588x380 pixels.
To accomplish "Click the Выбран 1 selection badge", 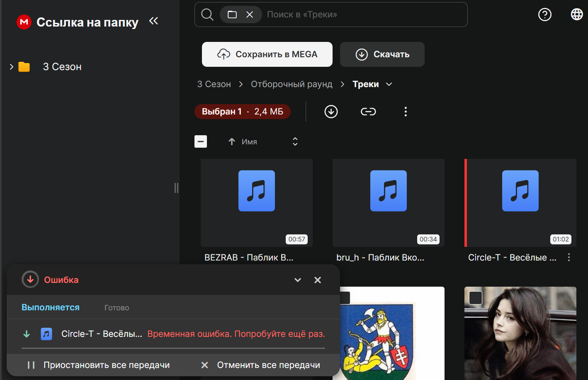I will point(243,112).
